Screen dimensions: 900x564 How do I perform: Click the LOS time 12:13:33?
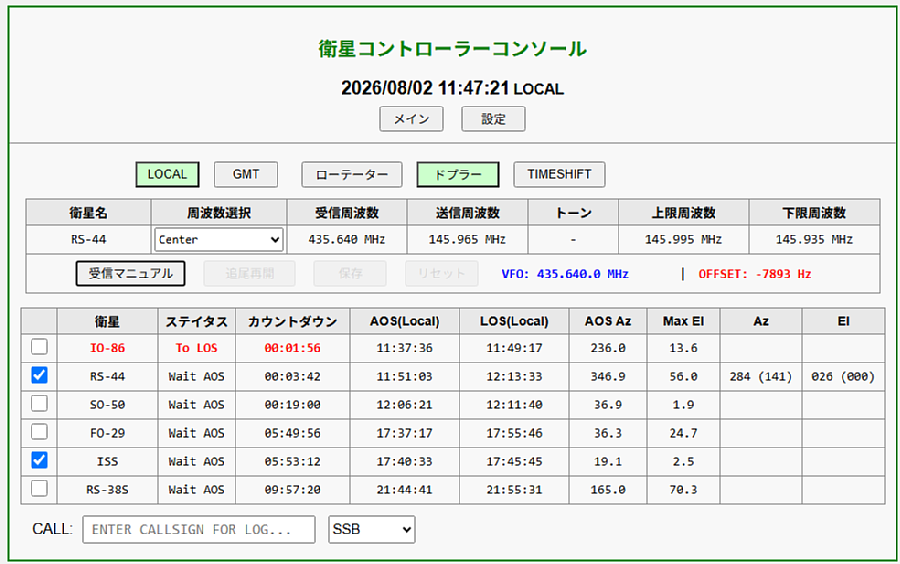pos(514,377)
